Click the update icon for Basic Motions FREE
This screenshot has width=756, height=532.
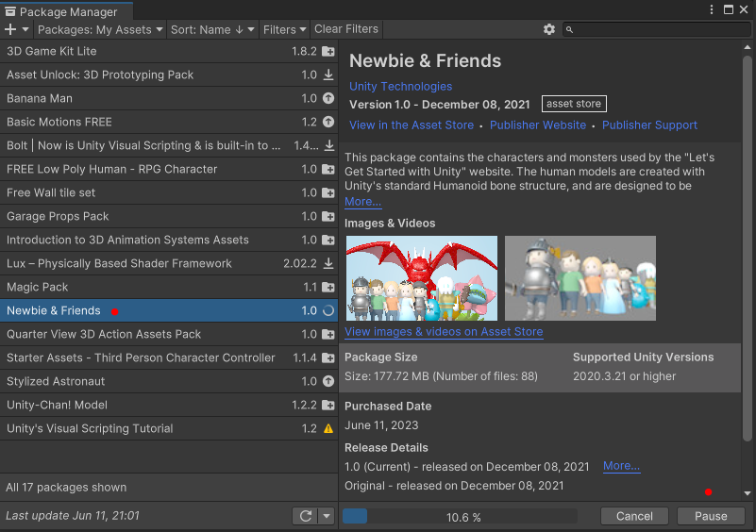coord(328,122)
